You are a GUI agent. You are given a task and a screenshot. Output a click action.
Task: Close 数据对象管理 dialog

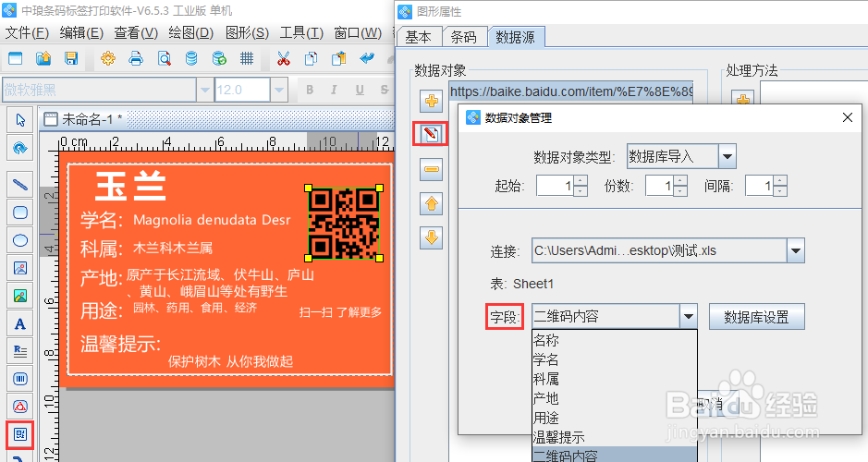[x=847, y=117]
